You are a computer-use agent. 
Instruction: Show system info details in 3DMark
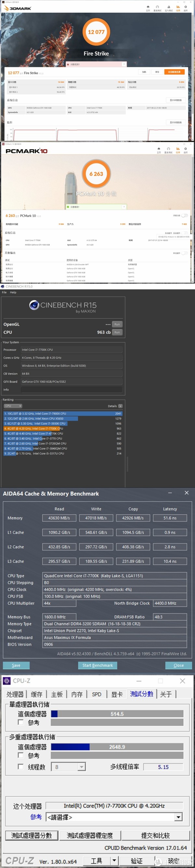(x=176, y=100)
